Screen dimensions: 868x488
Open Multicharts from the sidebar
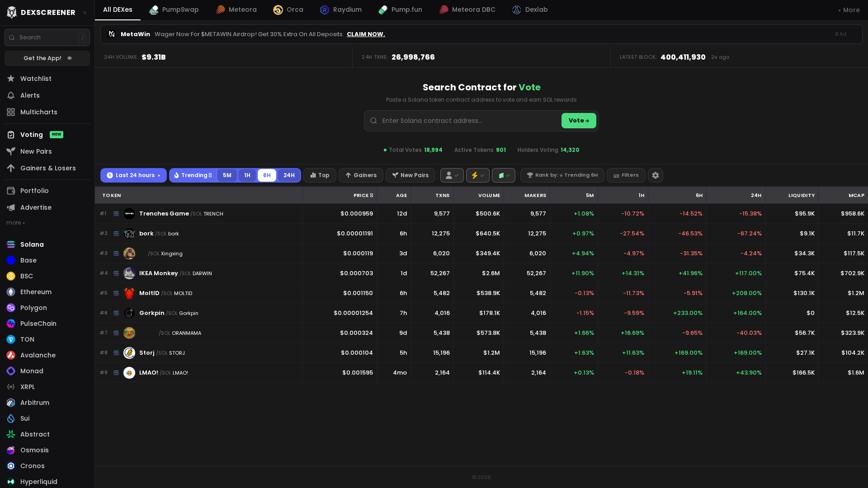[x=39, y=112]
